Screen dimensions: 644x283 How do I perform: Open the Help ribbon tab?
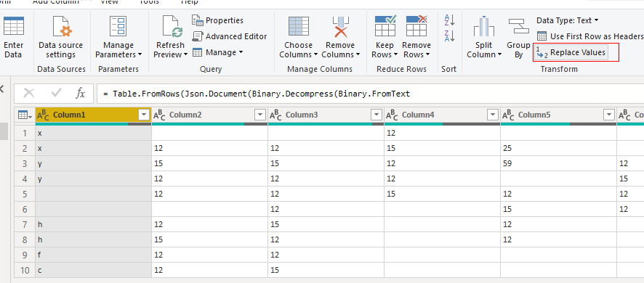point(190,2)
